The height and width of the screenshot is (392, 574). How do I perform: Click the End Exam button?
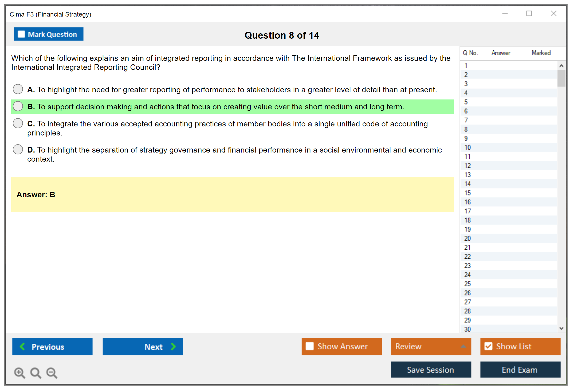pos(520,370)
